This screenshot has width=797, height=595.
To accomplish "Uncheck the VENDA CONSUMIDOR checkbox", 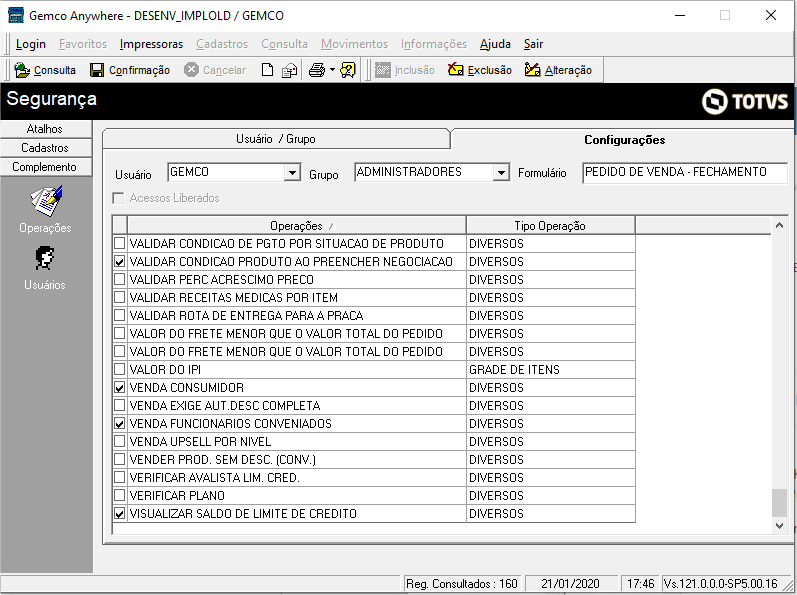I will [119, 388].
